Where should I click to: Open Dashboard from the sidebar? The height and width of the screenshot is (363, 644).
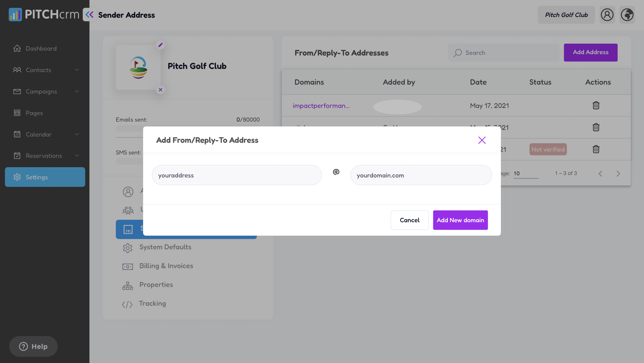point(45,48)
